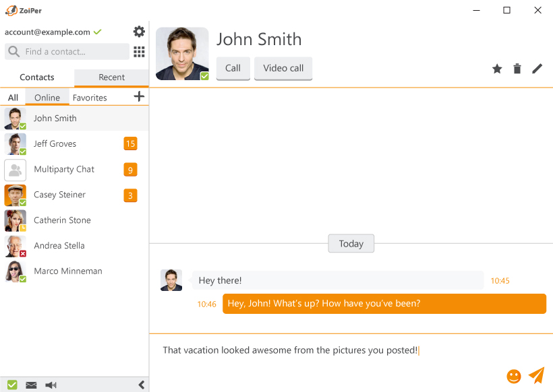This screenshot has height=392, width=553.
Task: Toggle the speaker volume icon
Action: [51, 385]
